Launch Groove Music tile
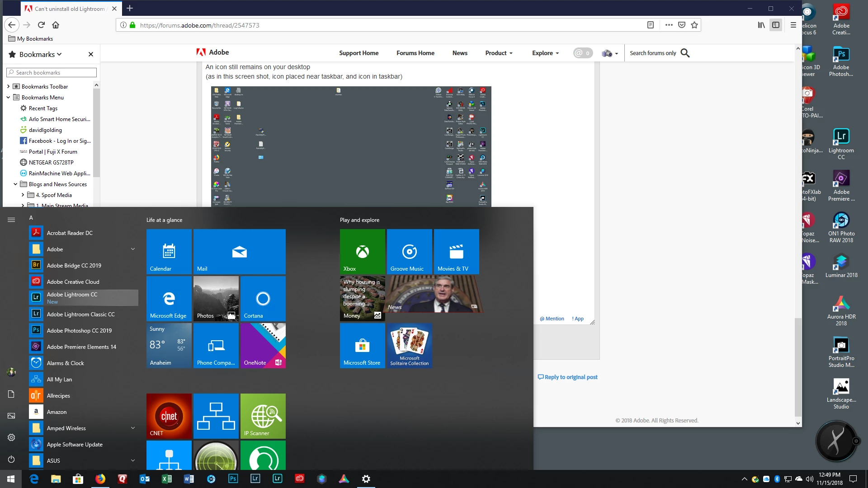Image resolution: width=868 pixels, height=488 pixels. (409, 251)
